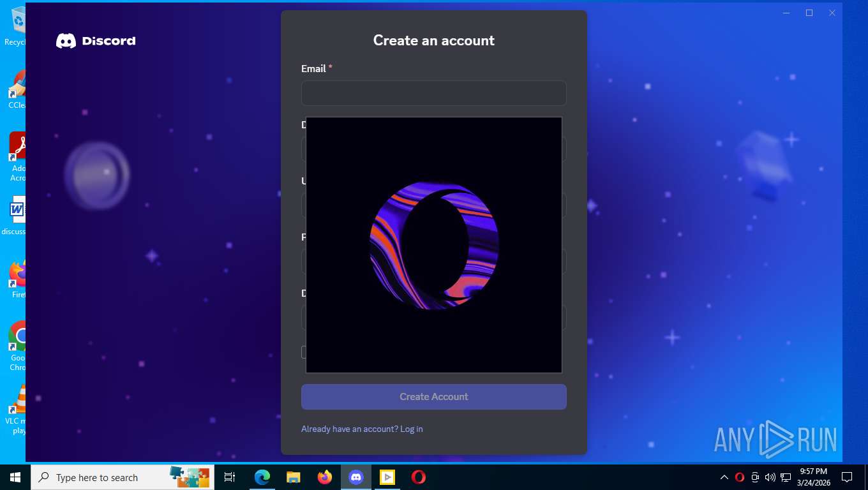Click the yellow app icon beside Discord on the taskbar
This screenshot has height=490, width=868.
pyautogui.click(x=387, y=477)
